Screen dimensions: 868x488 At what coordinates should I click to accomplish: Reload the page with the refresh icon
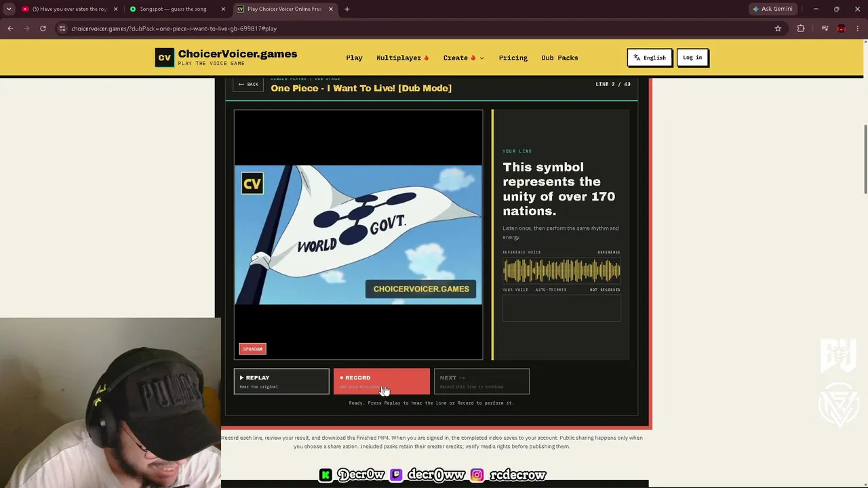click(43, 28)
